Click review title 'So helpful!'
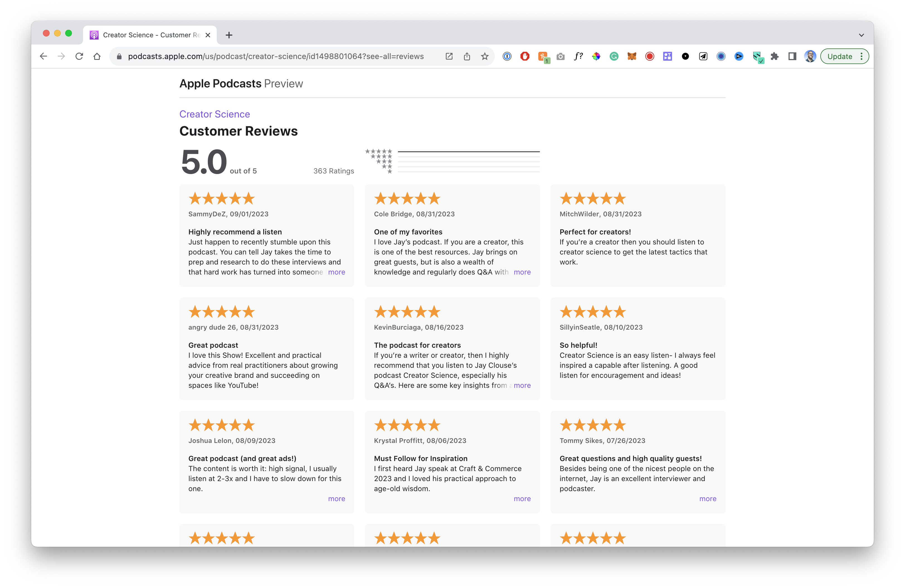Image resolution: width=905 pixels, height=588 pixels. (578, 345)
